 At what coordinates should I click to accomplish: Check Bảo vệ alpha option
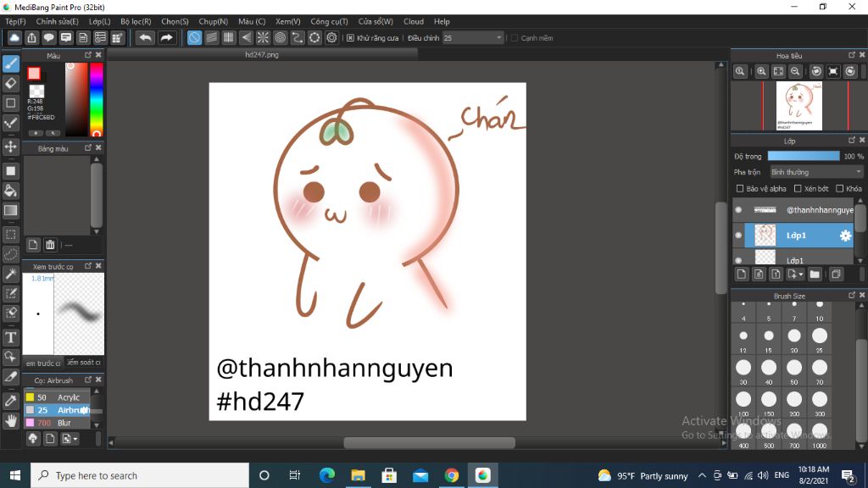739,189
